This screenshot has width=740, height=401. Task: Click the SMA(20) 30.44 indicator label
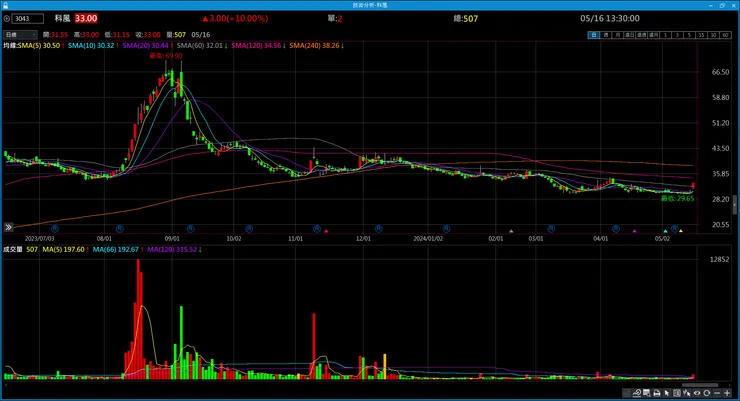(x=145, y=46)
